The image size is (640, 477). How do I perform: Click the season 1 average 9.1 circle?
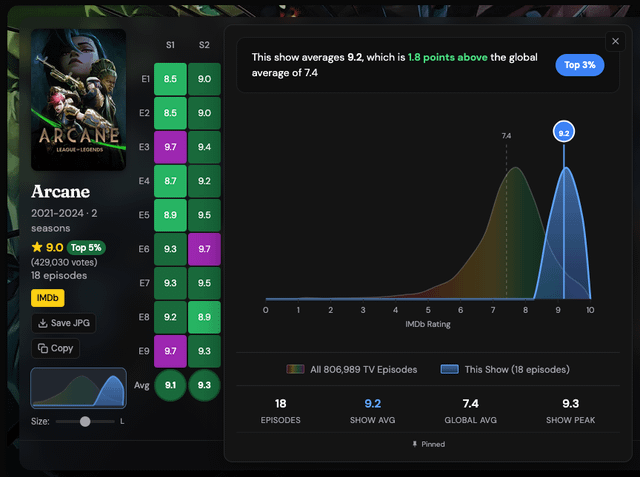(x=170, y=385)
